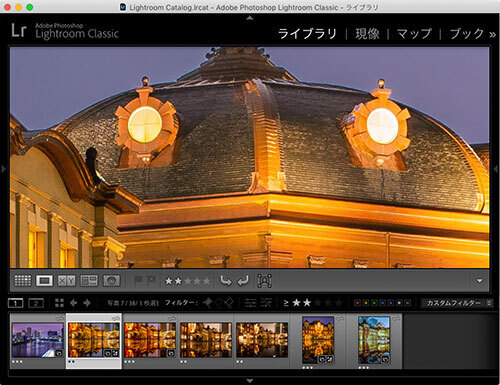Expand the right side panel
This screenshot has width=500, height=385.
tap(496, 169)
